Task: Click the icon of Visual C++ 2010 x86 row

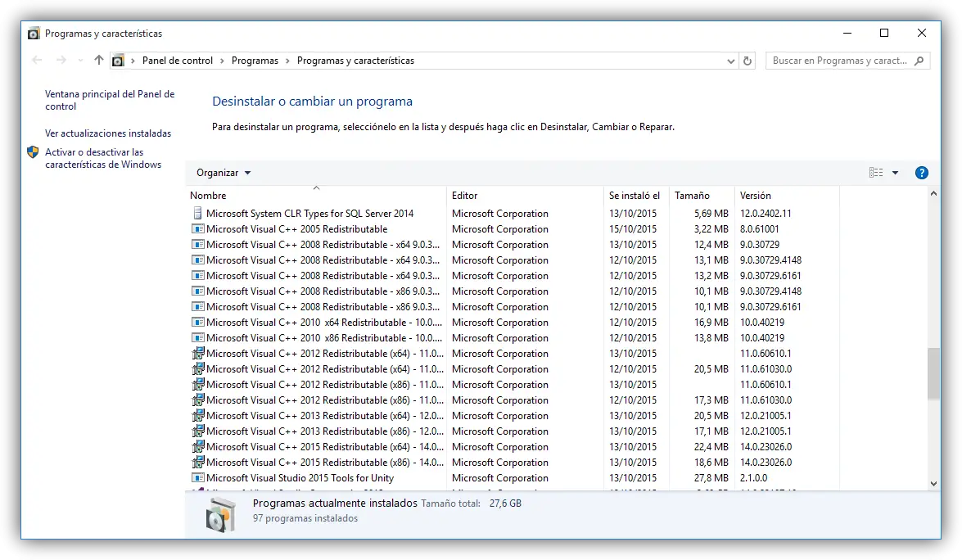Action: coord(197,338)
